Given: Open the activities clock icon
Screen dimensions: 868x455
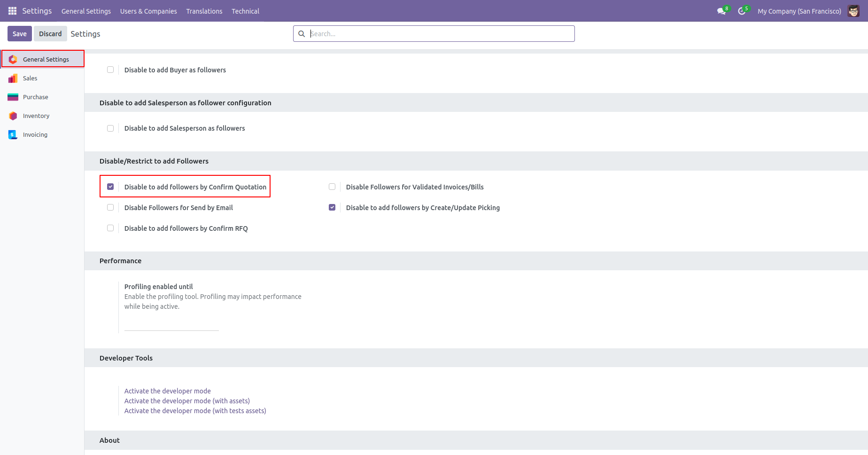Looking at the screenshot, I should (742, 11).
